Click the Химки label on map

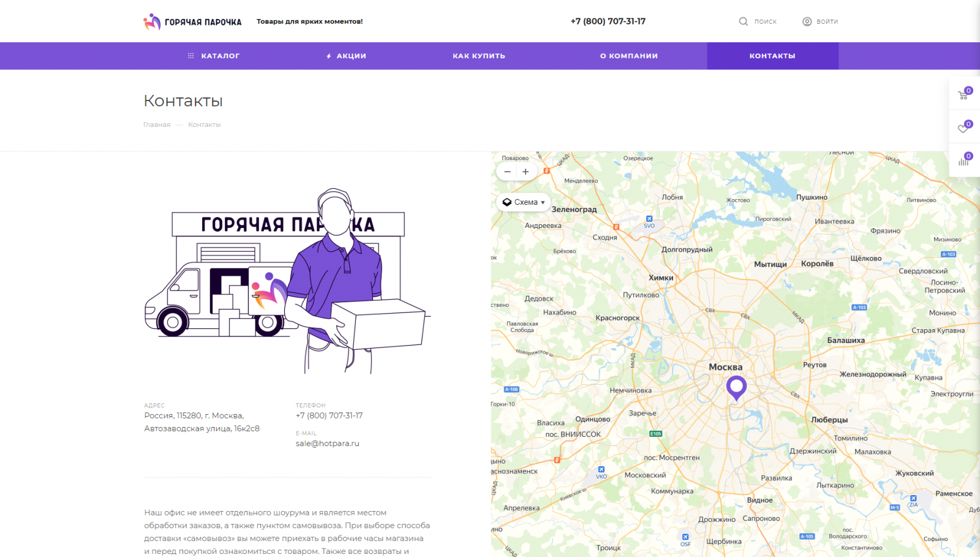661,278
